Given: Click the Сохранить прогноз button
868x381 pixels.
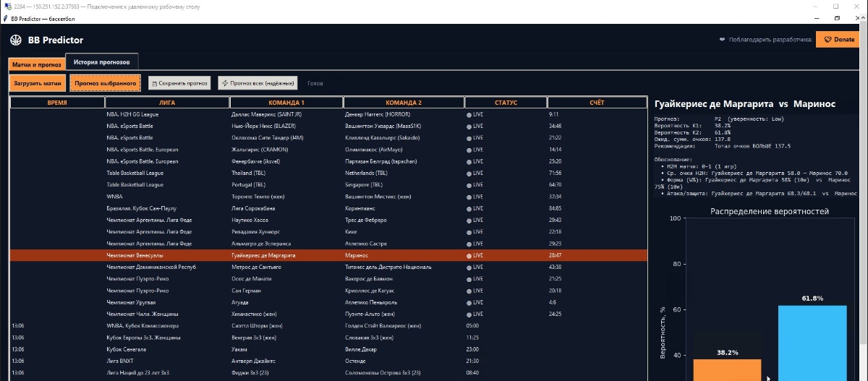Looking at the screenshot, I should click(180, 83).
